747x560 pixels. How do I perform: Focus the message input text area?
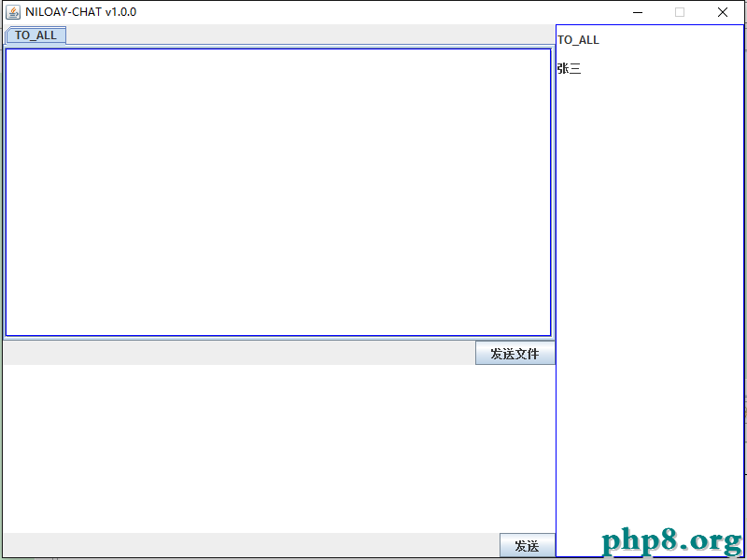[279, 449]
